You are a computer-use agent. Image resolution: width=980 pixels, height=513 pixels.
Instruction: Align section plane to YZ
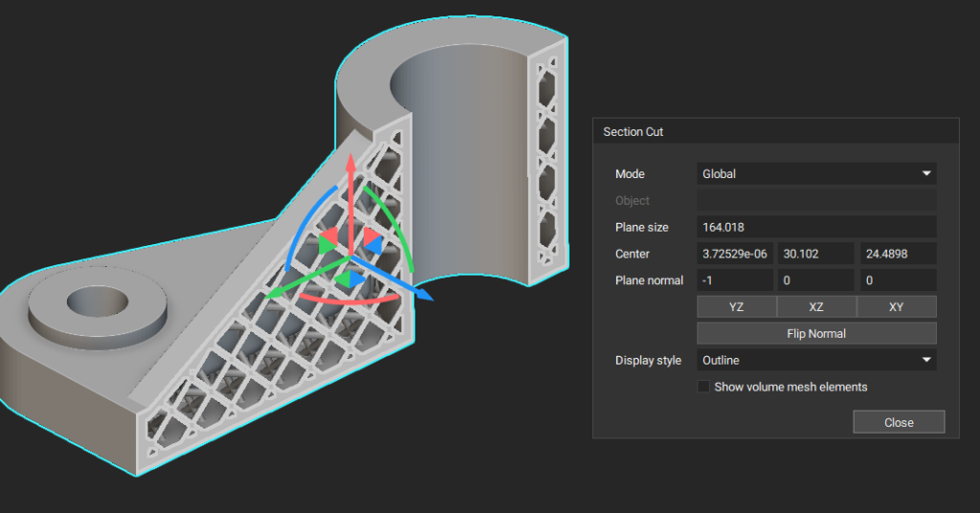[736, 307]
